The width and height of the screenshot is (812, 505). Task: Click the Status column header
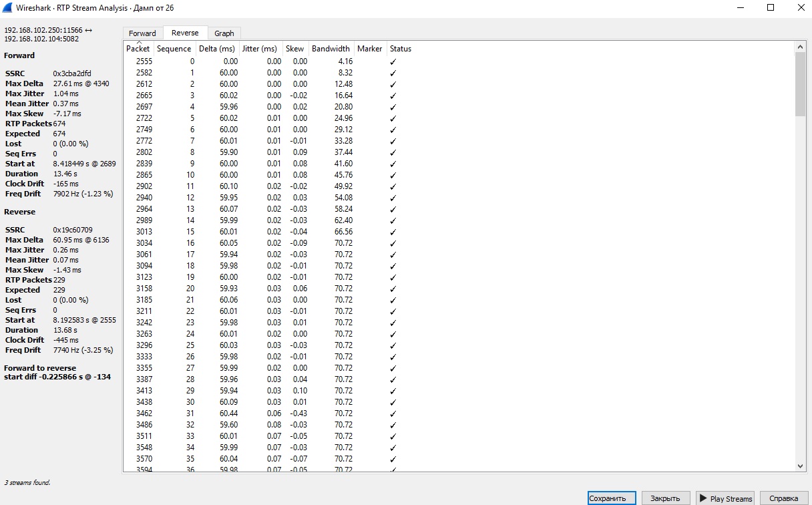point(401,49)
